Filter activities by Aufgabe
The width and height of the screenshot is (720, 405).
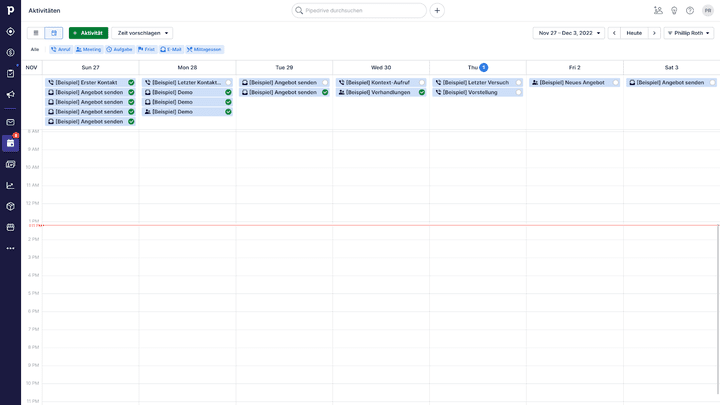pos(119,49)
